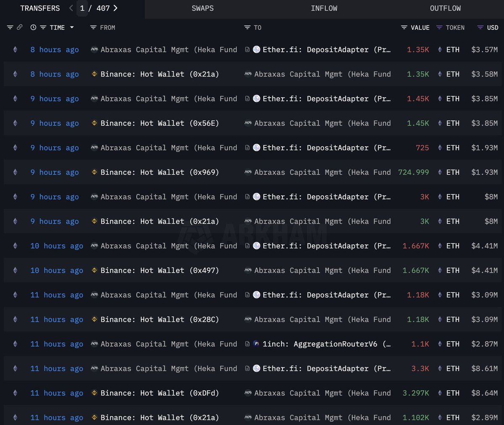This screenshot has width=504, height=425.
Task: Click the chain link icon in header
Action: click(x=20, y=27)
